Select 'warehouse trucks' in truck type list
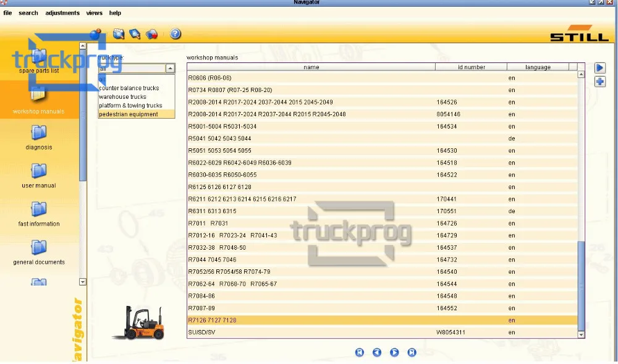This screenshot has height=364, width=618. (137, 97)
